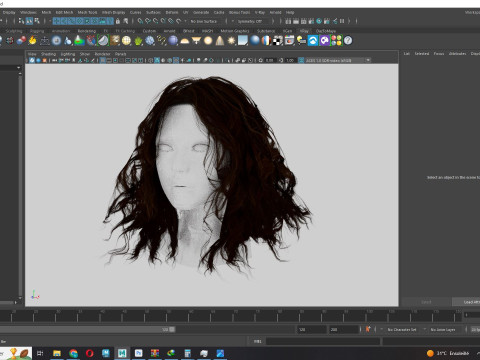Toggle viewport grid display in panel toolbar

tap(103, 60)
